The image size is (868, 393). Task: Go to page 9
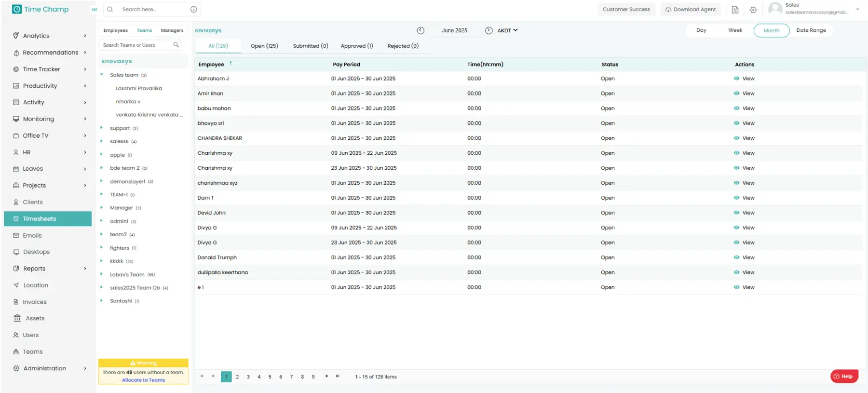(x=313, y=377)
